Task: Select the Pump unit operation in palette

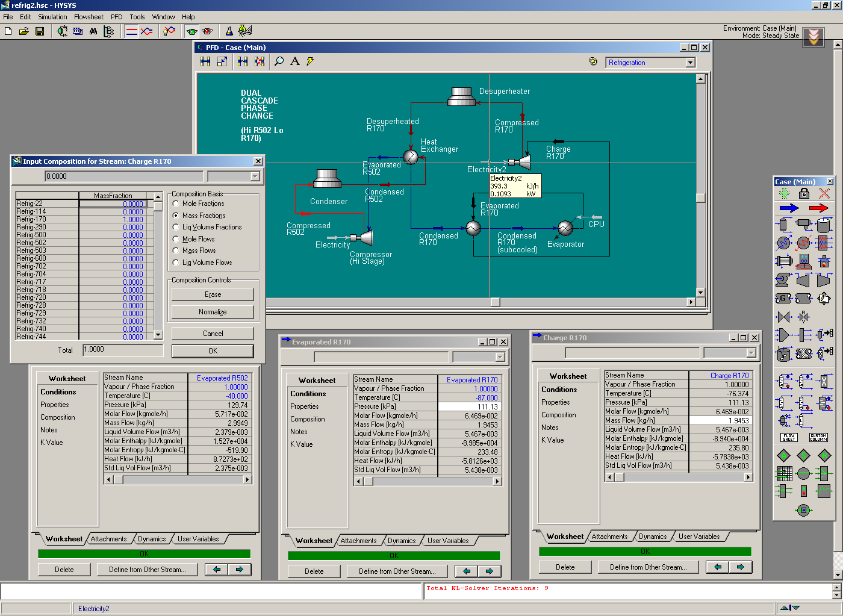Action: (783, 279)
